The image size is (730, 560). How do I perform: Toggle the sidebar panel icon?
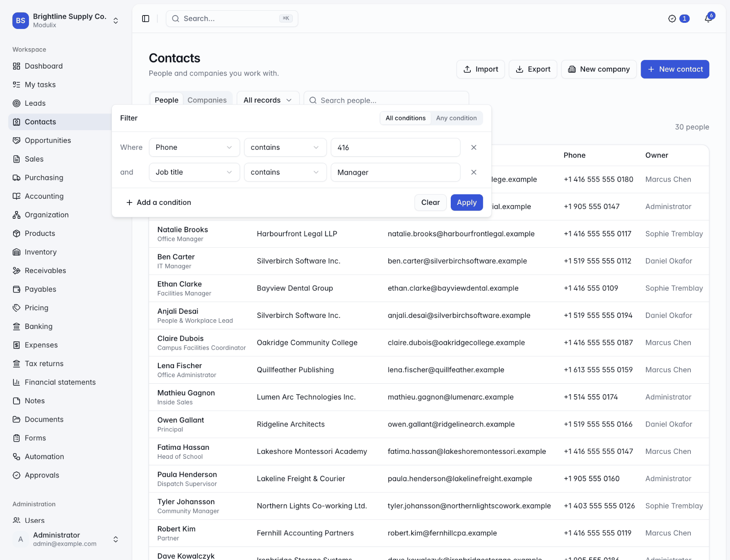click(146, 18)
